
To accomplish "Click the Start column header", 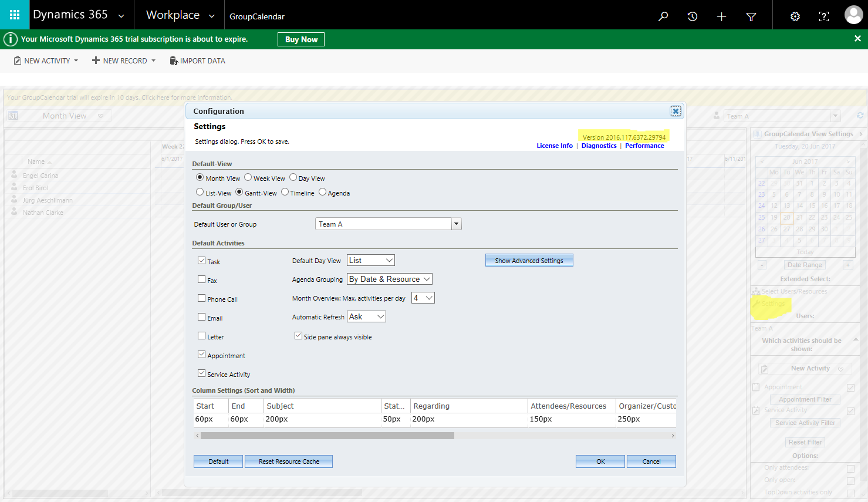I will pos(211,406).
